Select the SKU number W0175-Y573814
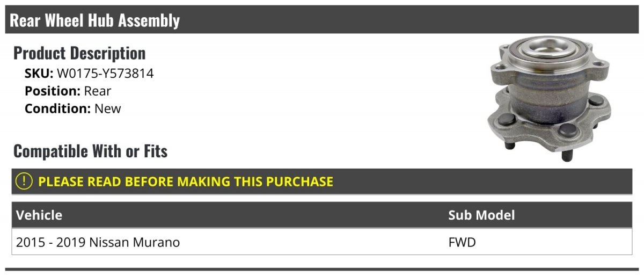This screenshot has width=644, height=276. click(105, 74)
